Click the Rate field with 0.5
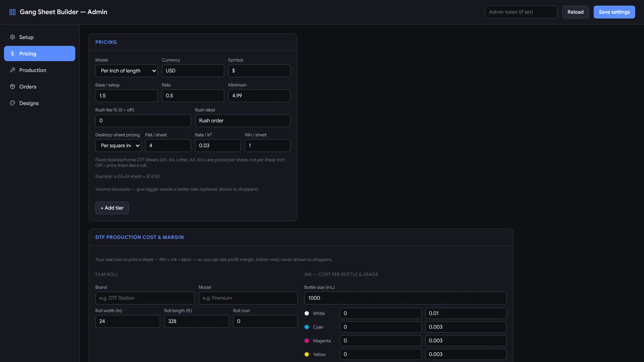644x362 pixels. (x=193, y=96)
